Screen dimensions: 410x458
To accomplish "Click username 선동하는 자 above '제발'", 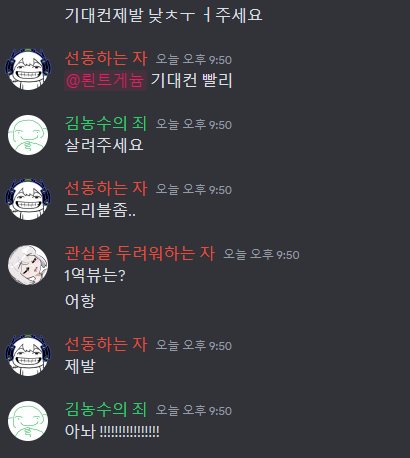I will (x=106, y=344).
